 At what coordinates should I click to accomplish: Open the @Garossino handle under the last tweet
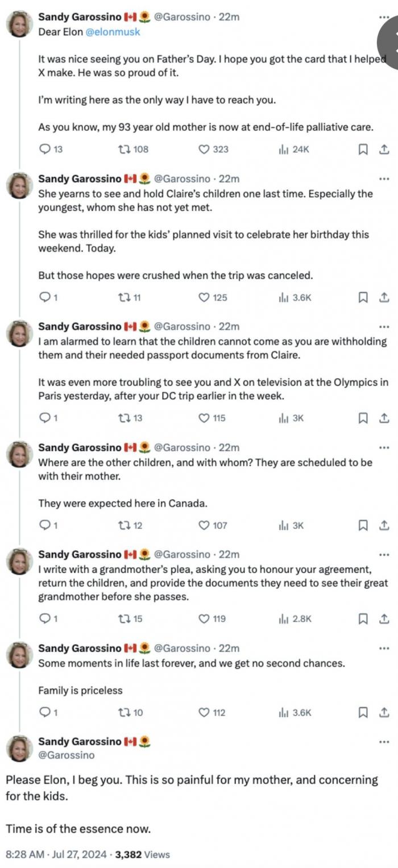[x=67, y=755]
